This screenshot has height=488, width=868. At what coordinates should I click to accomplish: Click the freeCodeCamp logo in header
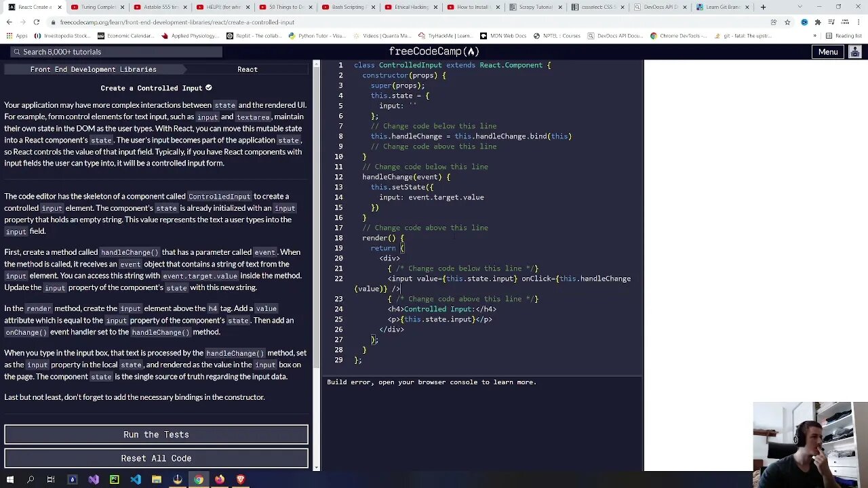pyautogui.click(x=434, y=52)
